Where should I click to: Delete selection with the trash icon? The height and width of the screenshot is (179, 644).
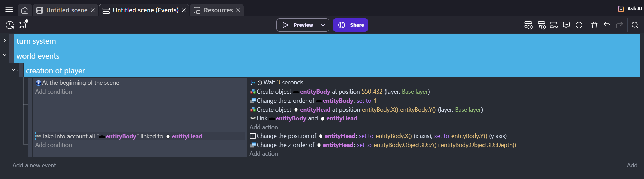pyautogui.click(x=594, y=25)
